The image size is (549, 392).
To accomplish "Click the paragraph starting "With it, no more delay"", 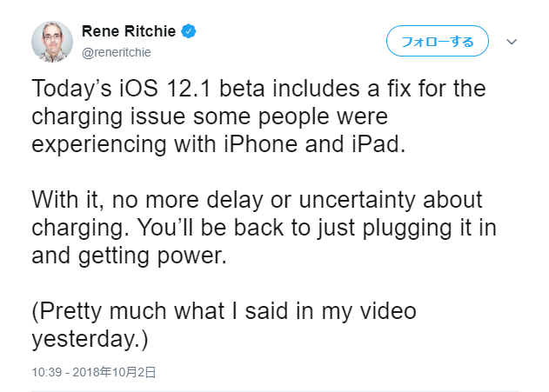I will coord(264,228).
